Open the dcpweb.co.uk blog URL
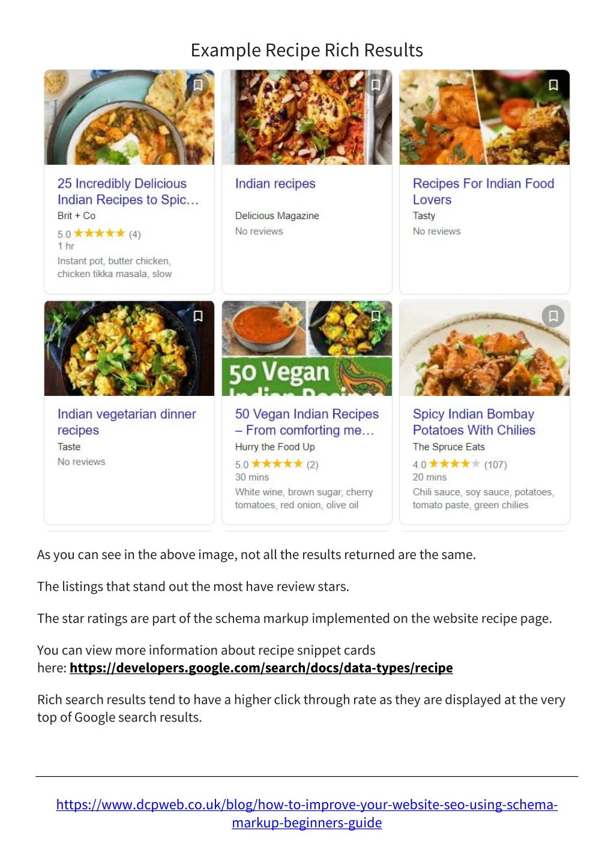614x868 pixels. tap(307, 813)
